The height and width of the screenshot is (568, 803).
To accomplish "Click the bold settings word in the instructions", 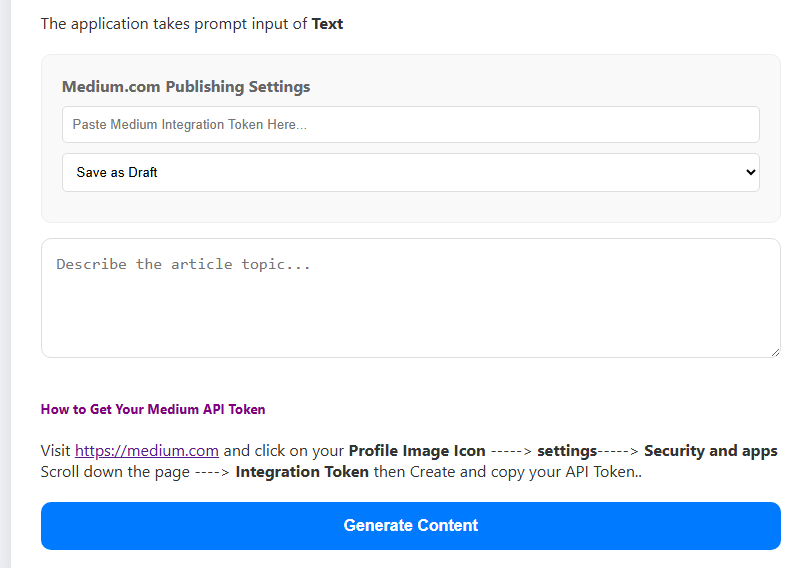I will (x=567, y=451).
